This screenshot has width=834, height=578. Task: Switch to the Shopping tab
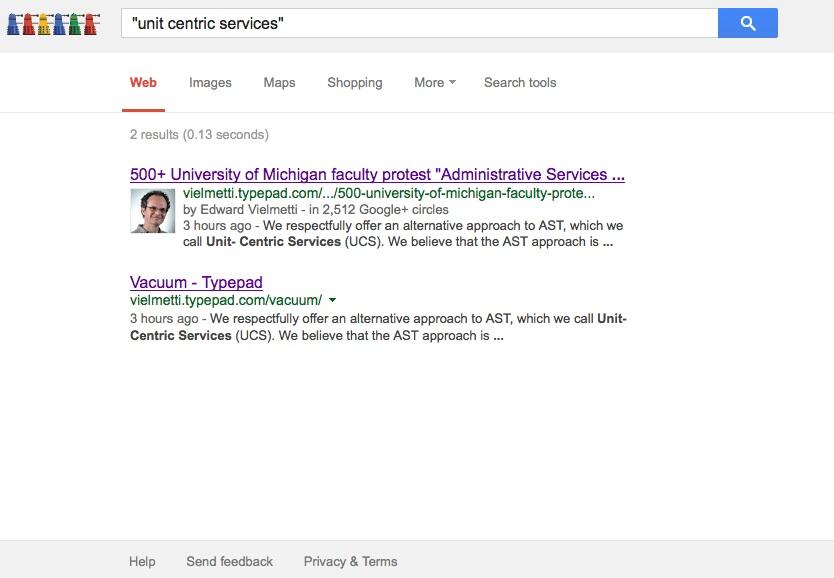(355, 83)
